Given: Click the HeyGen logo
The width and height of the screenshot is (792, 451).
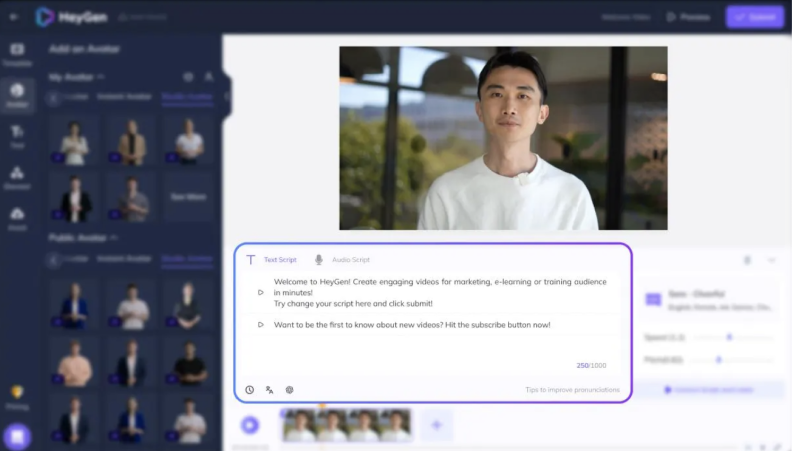Looking at the screenshot, I should [71, 17].
